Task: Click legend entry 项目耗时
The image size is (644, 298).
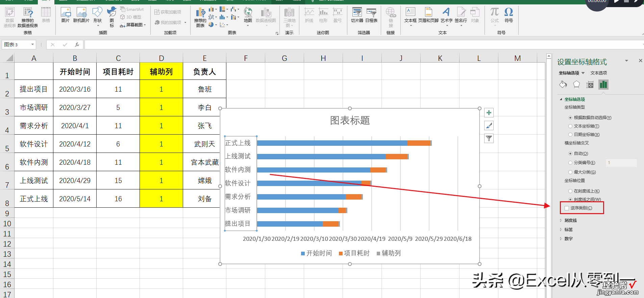Action: pos(354,253)
